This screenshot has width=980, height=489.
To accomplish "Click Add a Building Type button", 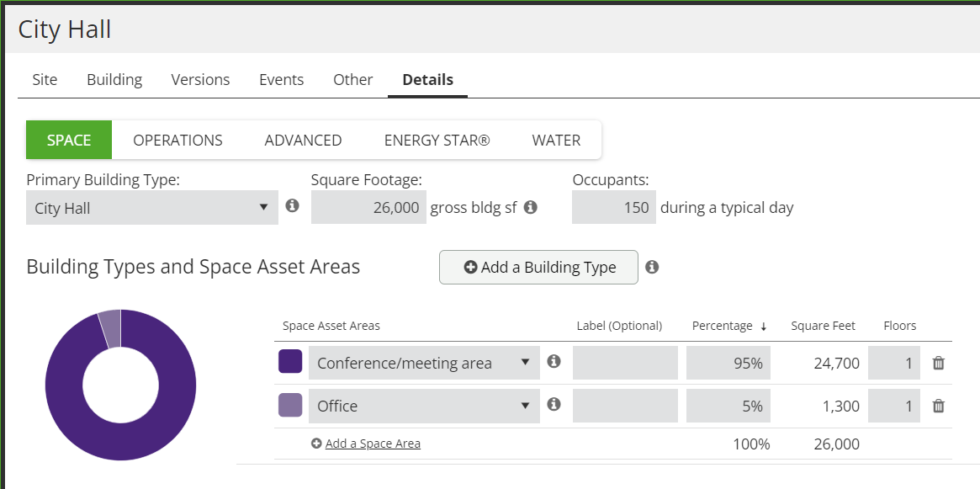I will click(538, 268).
